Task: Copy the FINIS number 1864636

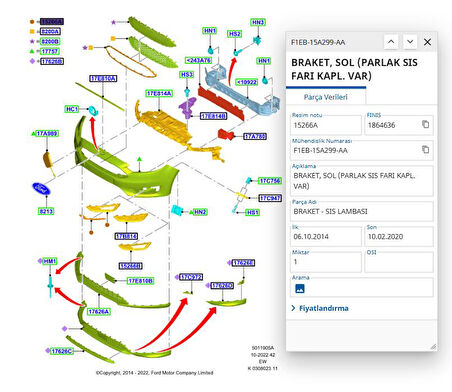Action: coord(425,124)
